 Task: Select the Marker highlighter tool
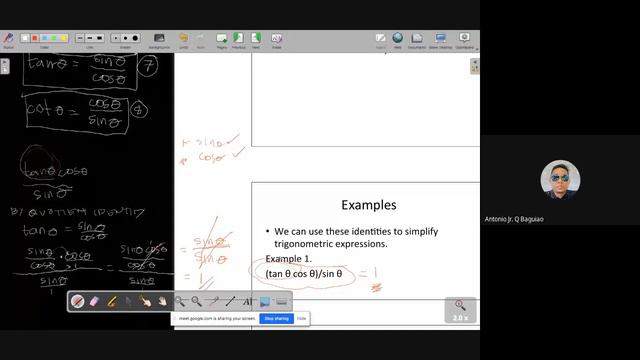click(111, 301)
